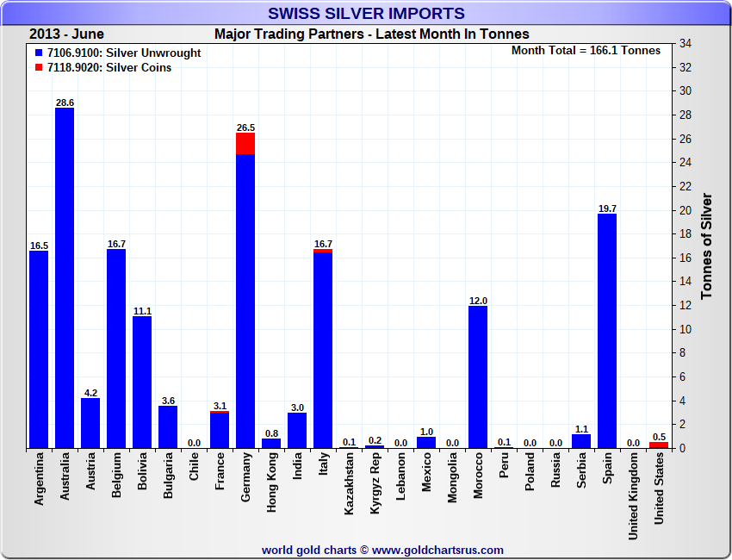The height and width of the screenshot is (560, 732).
Task: Select the blue Spain bar
Action: click(607, 331)
